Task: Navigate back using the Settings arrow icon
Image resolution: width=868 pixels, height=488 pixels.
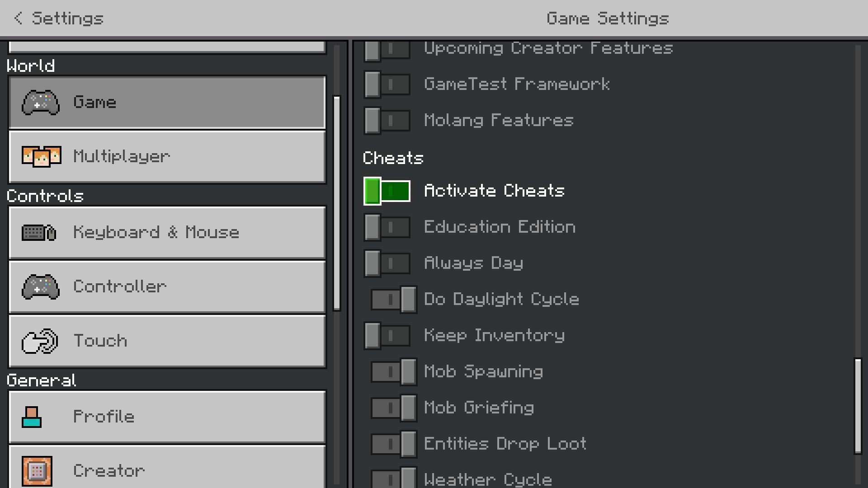Action: [17, 18]
